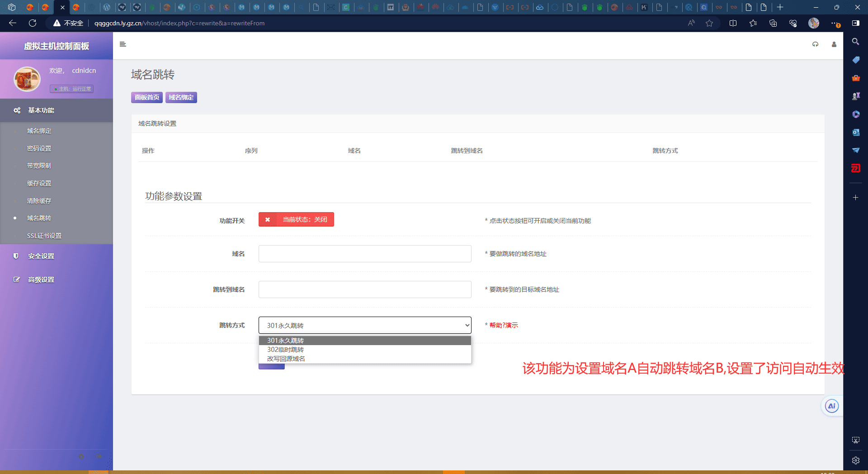Open the 跳转方式 dropdown box
The width and height of the screenshot is (868, 474).
pos(364,325)
